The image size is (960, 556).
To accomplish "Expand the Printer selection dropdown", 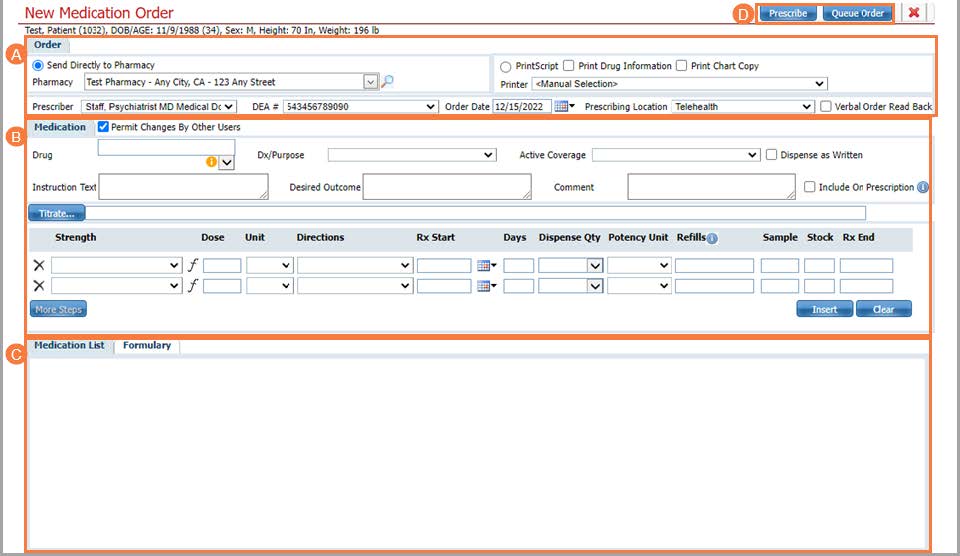I will (x=679, y=84).
